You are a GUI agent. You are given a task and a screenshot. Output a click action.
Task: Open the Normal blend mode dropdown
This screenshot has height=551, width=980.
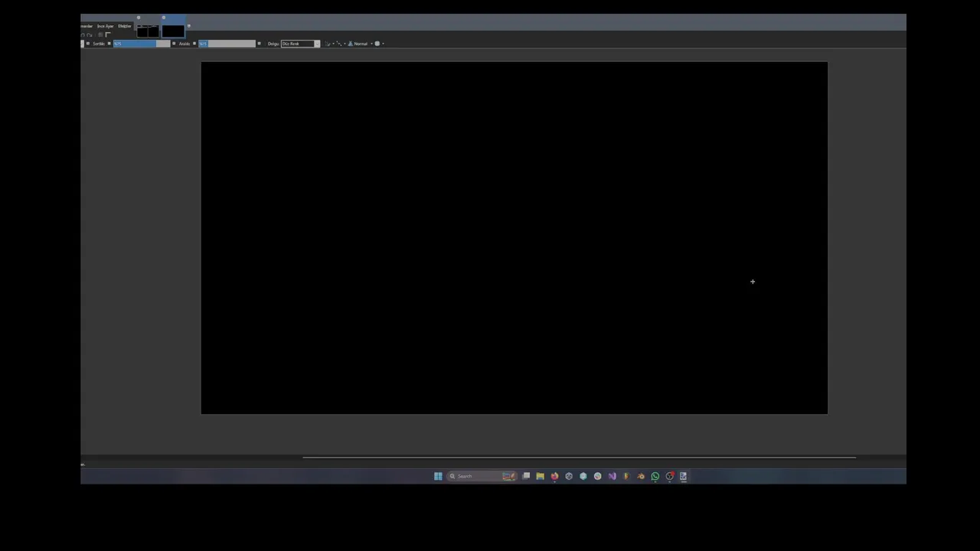[360, 44]
